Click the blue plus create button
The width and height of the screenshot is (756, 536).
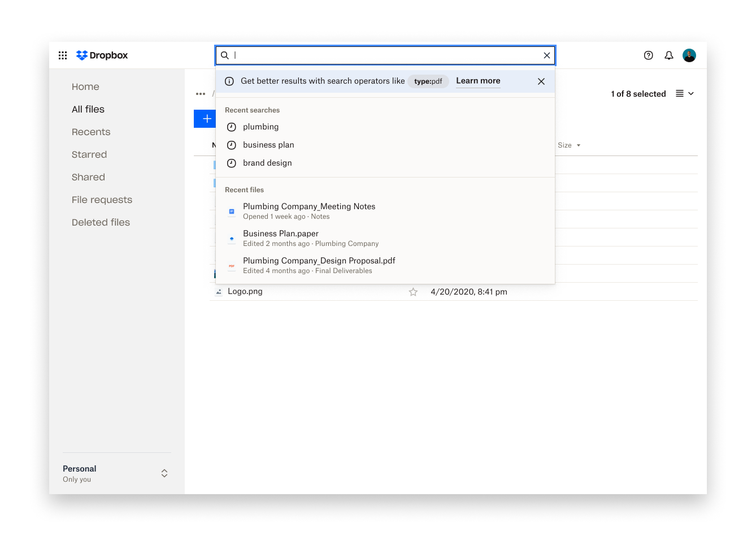tap(205, 119)
